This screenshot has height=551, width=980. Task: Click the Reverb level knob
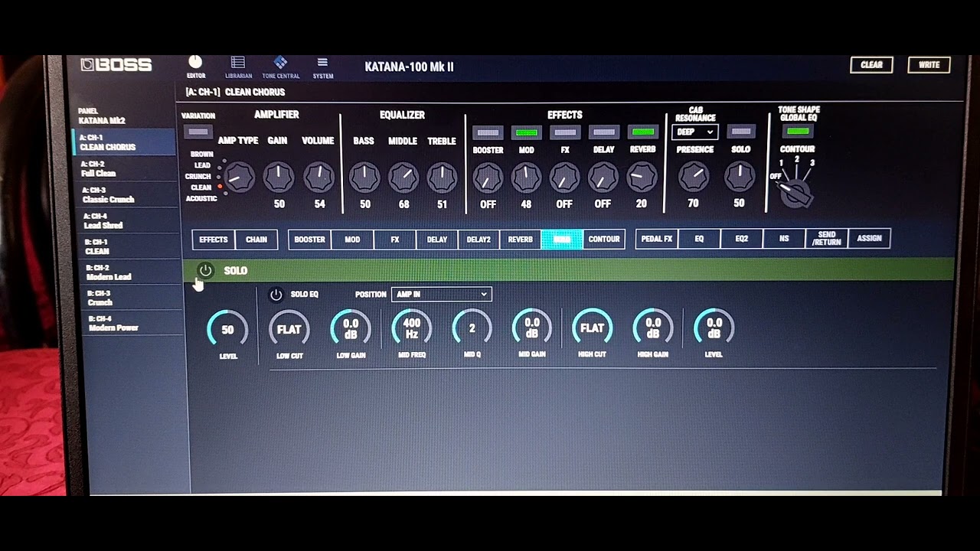click(x=641, y=178)
